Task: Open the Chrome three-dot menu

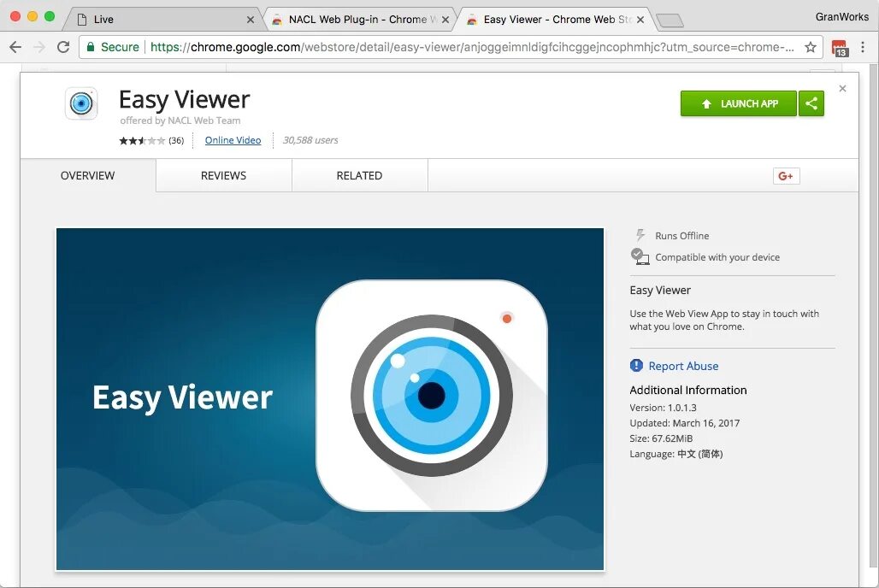Action: (863, 47)
